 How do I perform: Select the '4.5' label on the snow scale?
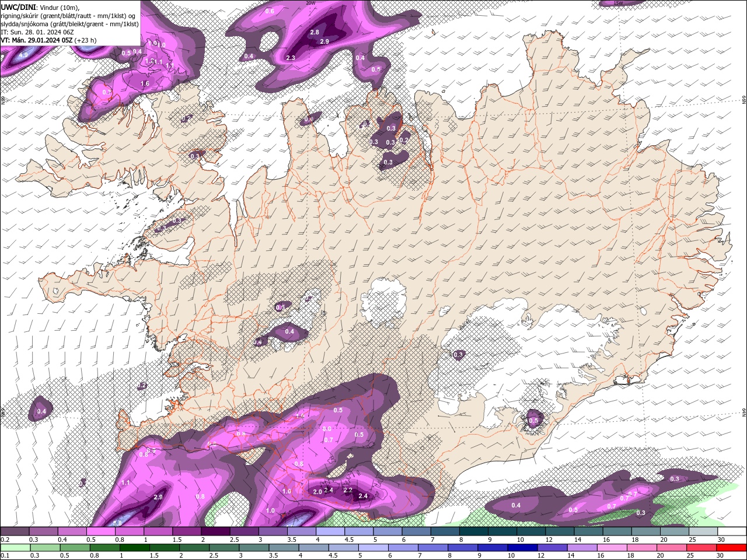(x=349, y=540)
